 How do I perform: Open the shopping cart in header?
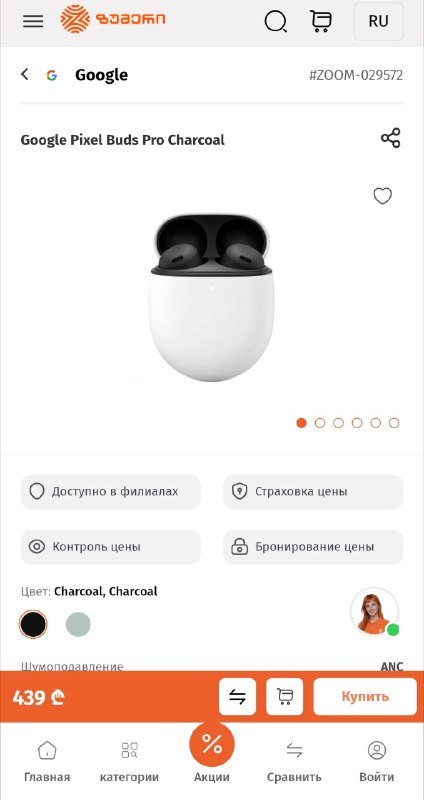320,21
